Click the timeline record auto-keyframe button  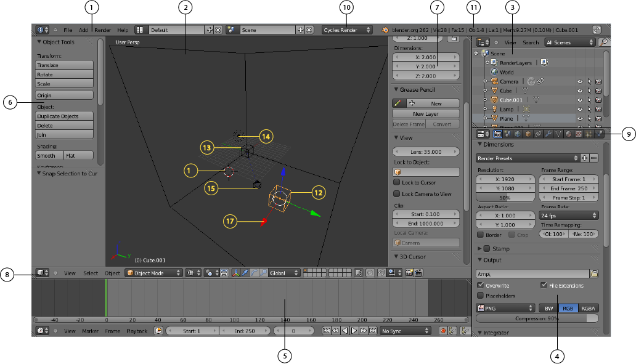pos(443,331)
